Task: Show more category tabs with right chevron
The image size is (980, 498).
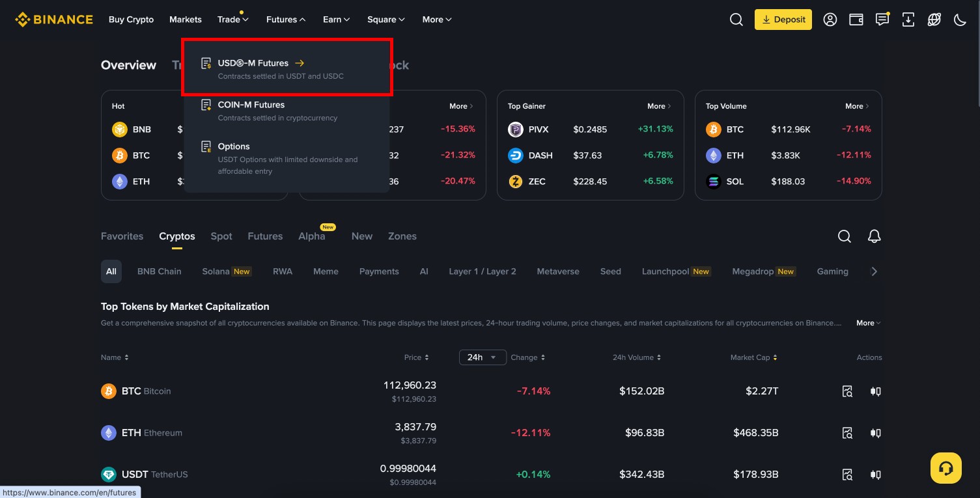Action: [874, 271]
